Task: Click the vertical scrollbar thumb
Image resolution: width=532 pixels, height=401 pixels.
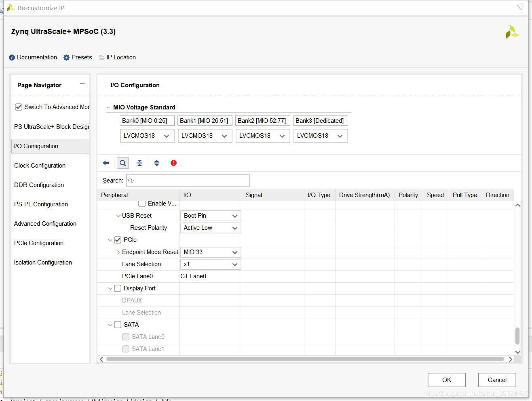Action: point(517,336)
